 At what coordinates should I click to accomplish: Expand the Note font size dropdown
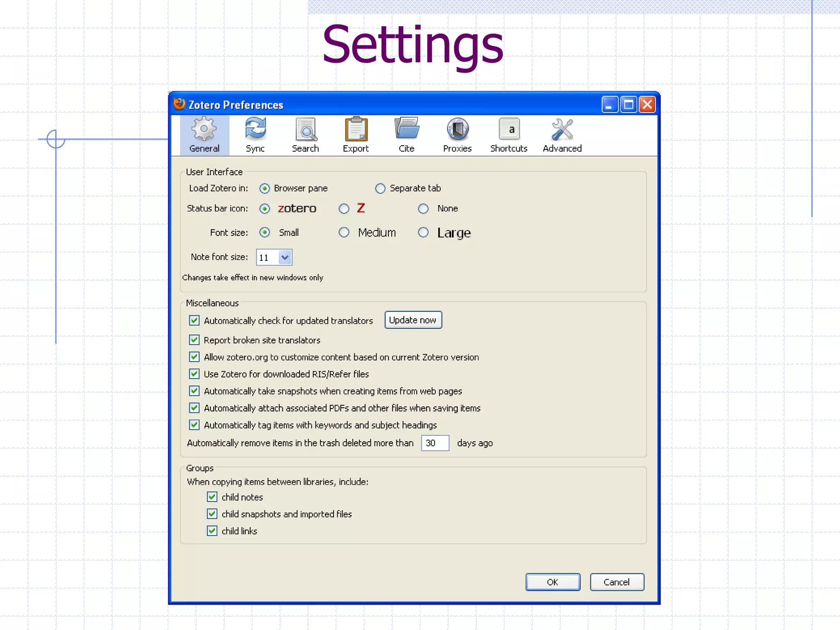[x=285, y=258]
